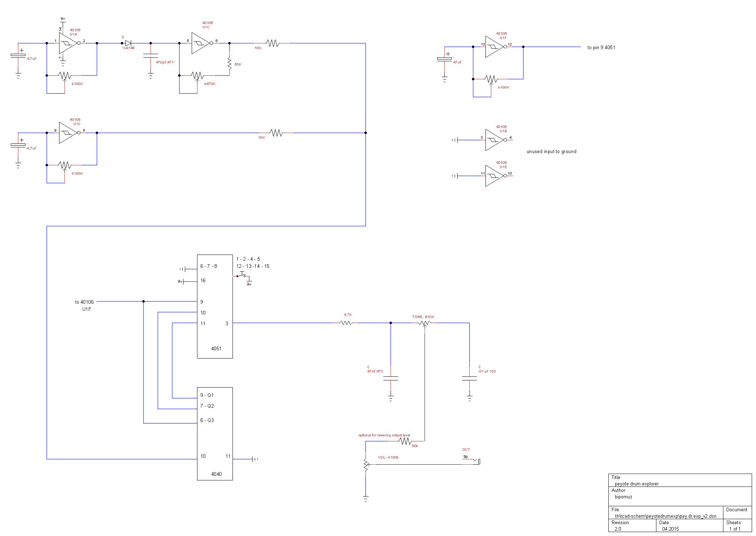
Task: Click the pushbutton switch near 9v
Action: (x=242, y=275)
